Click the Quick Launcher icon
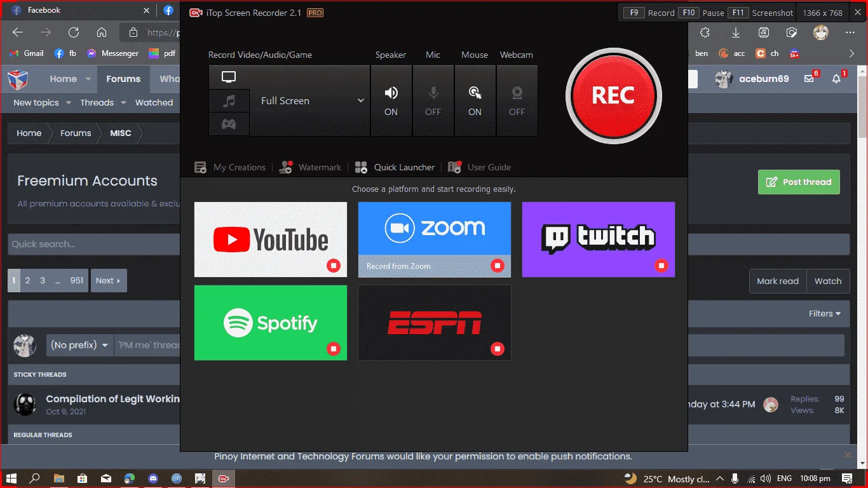The image size is (868, 488). click(361, 168)
